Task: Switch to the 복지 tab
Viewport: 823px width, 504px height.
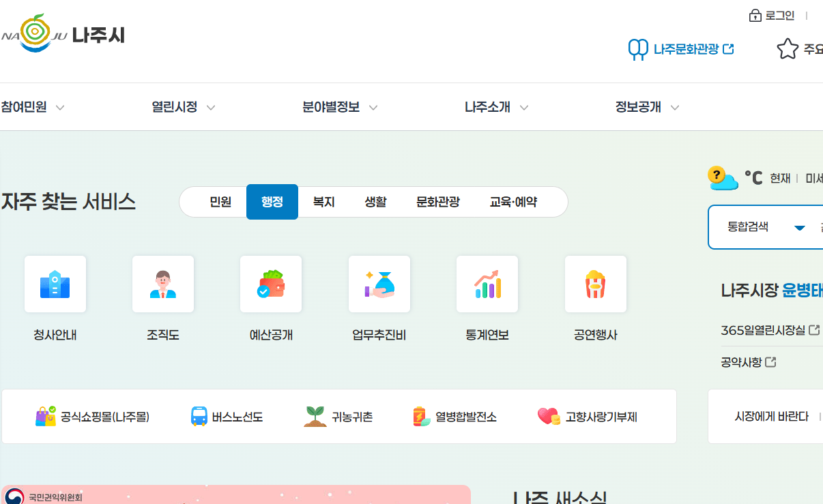Action: click(323, 201)
